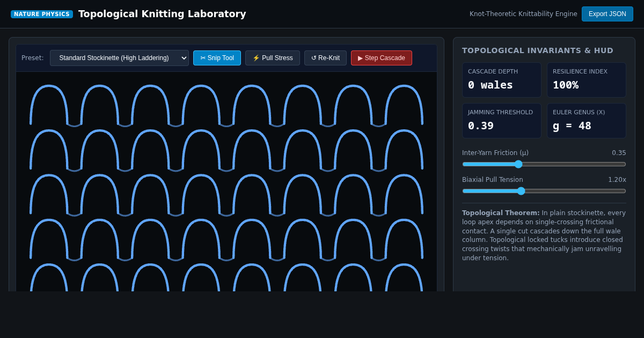Open the Preset dropdown Standard Stockinette
Image resolution: width=644 pixels, height=338 pixels.
click(x=119, y=58)
